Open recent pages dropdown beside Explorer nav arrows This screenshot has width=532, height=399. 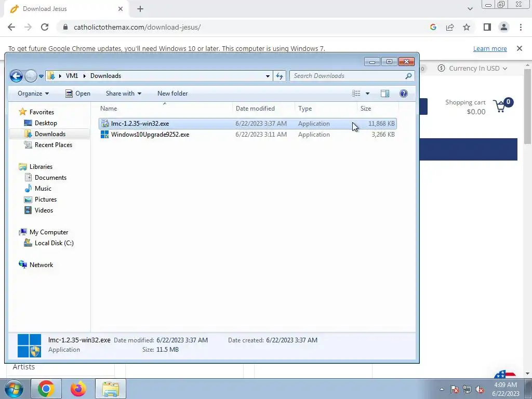pyautogui.click(x=41, y=76)
